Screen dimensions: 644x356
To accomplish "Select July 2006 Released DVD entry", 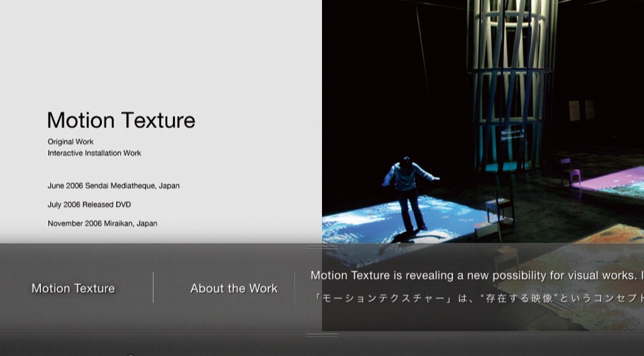I will (x=89, y=204).
